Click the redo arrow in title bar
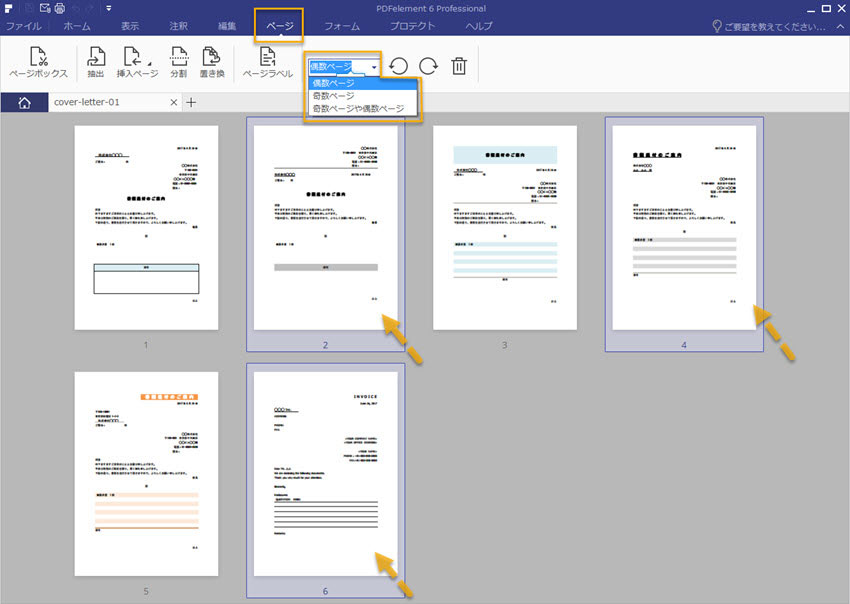The width and height of the screenshot is (850, 604). (x=89, y=8)
